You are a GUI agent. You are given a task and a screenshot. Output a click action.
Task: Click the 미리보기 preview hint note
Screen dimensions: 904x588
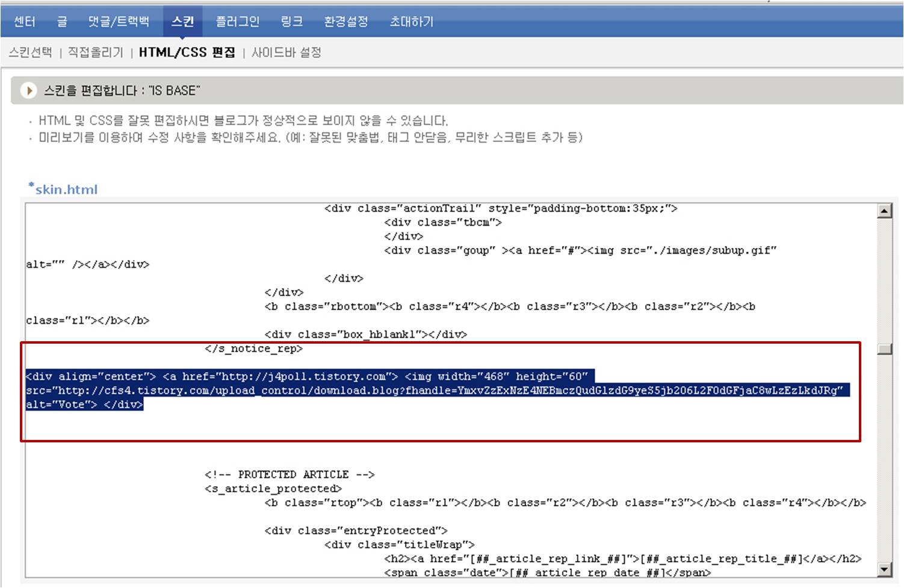coord(311,137)
